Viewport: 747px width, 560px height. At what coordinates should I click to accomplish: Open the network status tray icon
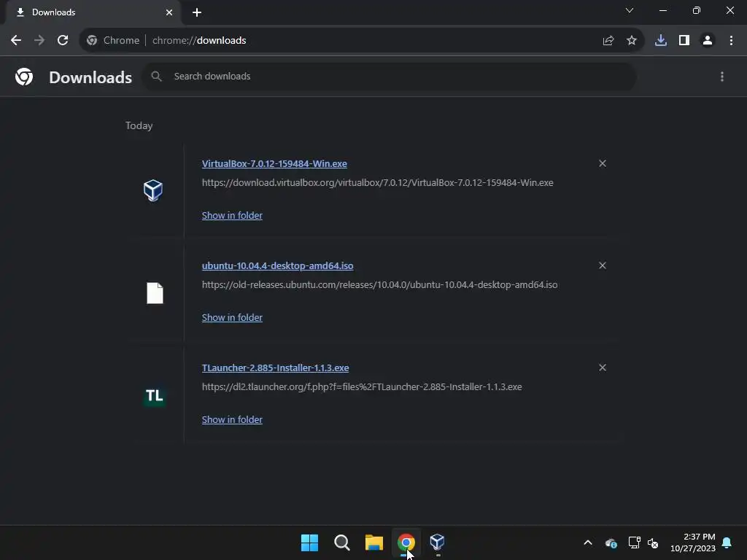tap(634, 542)
